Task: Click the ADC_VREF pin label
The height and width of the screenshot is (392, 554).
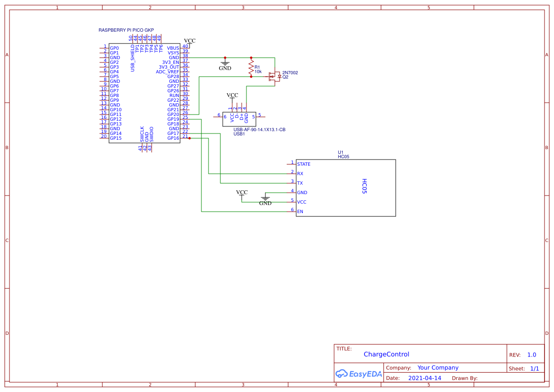Action: (x=167, y=71)
